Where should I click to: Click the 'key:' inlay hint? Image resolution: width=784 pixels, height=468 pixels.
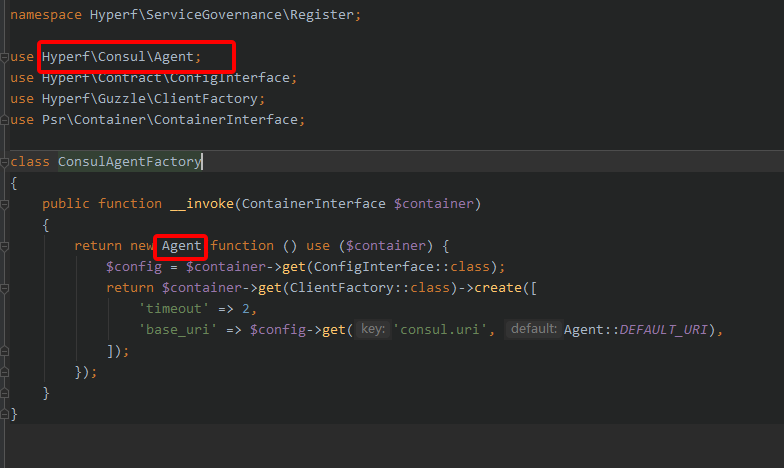(x=373, y=329)
